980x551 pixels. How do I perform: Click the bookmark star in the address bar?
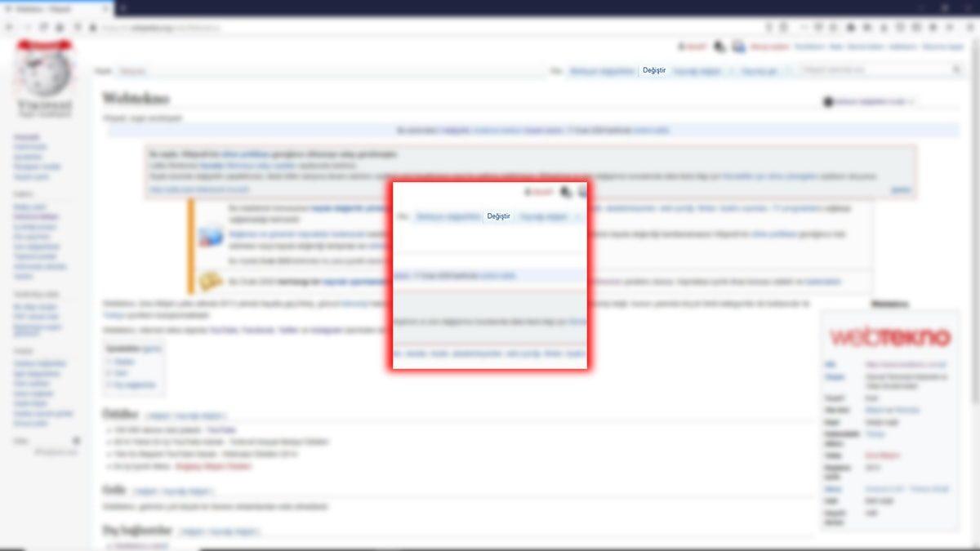coord(768,26)
